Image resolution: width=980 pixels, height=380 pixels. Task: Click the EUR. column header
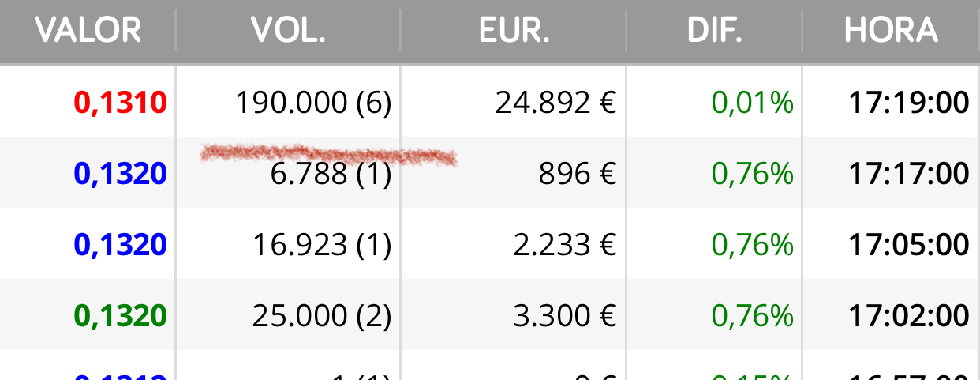coord(514,31)
